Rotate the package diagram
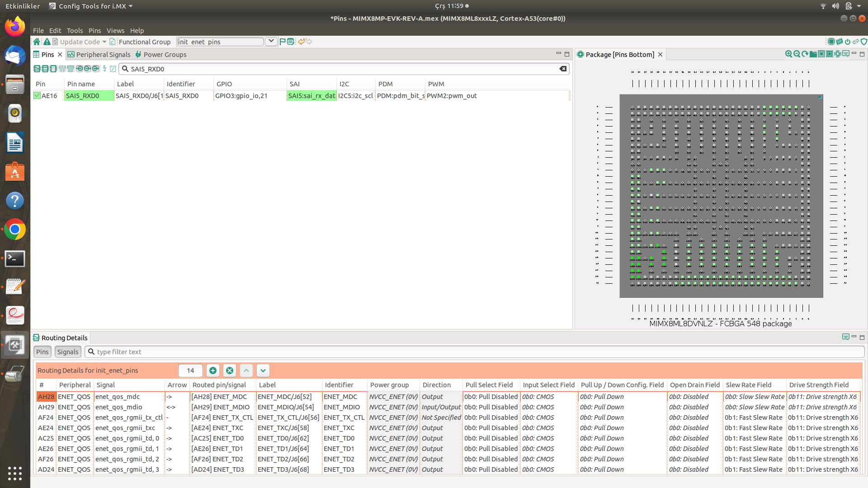This screenshot has height=488, width=868. (805, 54)
